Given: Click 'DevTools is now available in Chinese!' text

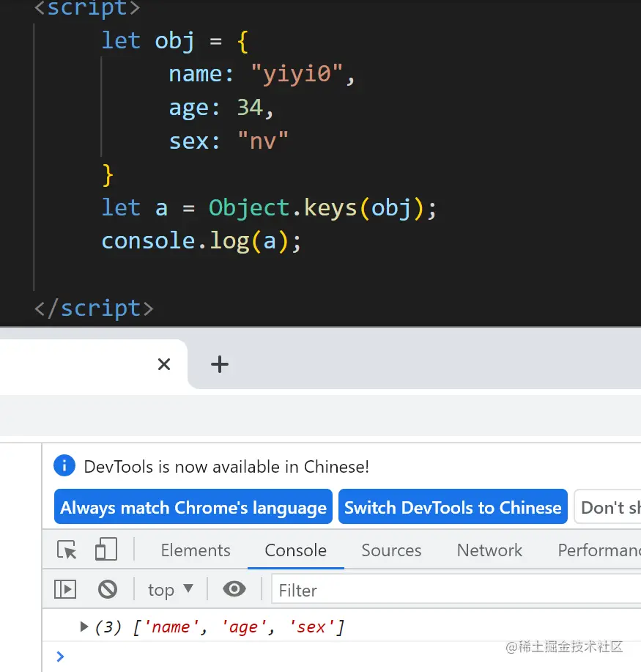Looking at the screenshot, I should (226, 466).
